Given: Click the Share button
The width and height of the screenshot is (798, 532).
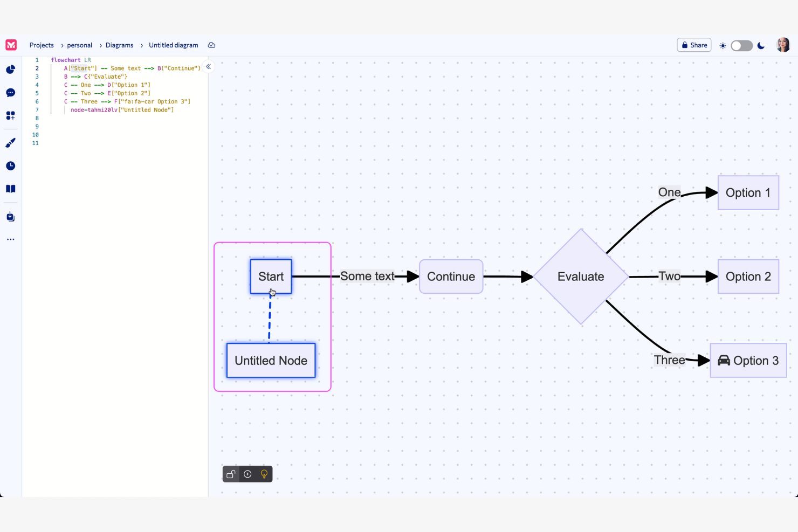Looking at the screenshot, I should 694,45.
